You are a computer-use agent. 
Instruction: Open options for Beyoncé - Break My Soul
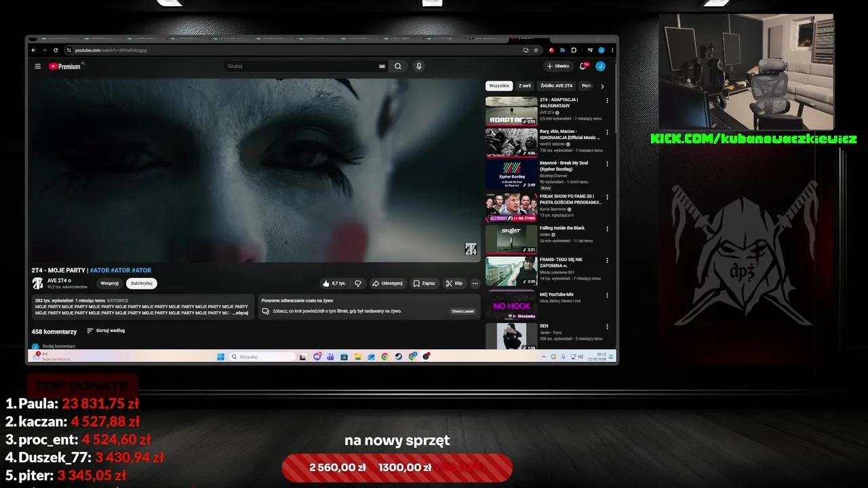point(607,164)
